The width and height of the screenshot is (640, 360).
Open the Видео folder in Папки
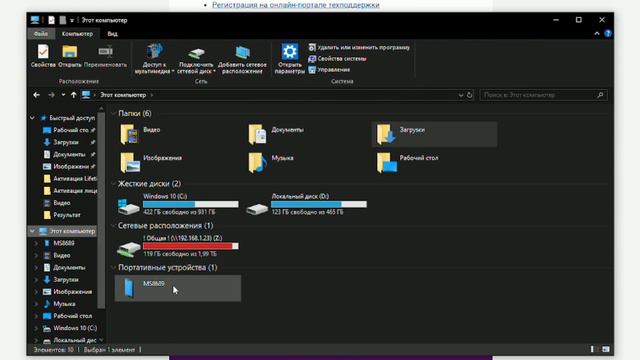(178, 134)
